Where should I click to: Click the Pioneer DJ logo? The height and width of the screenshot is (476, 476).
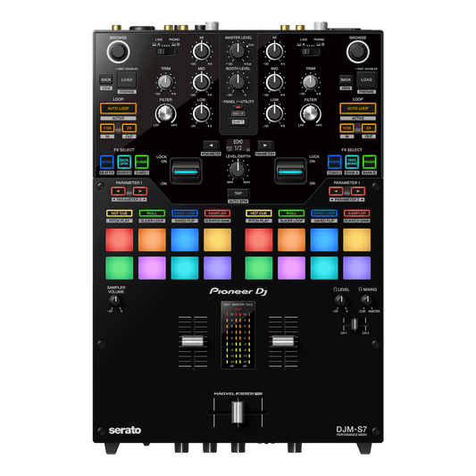point(238,291)
